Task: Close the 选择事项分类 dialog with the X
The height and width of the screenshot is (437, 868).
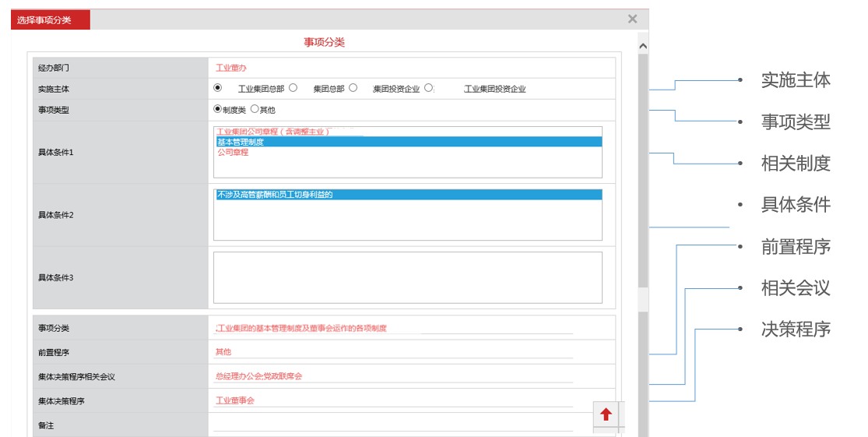Action: (632, 19)
